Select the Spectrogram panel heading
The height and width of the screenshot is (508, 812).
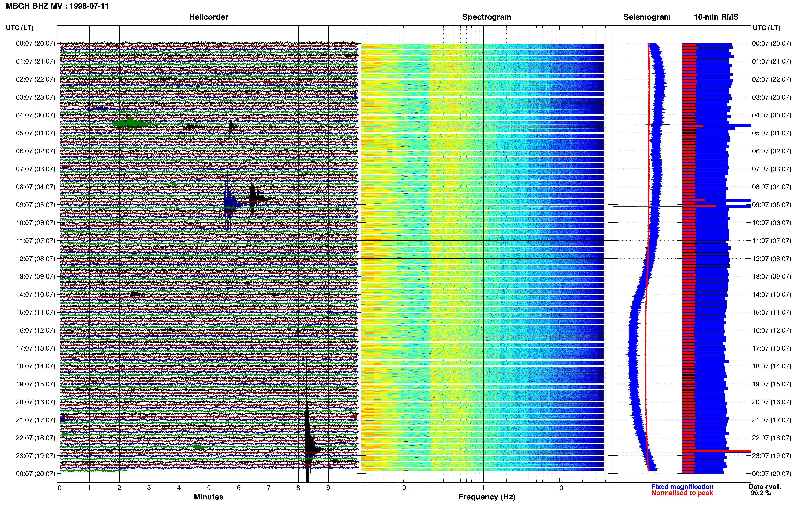487,17
